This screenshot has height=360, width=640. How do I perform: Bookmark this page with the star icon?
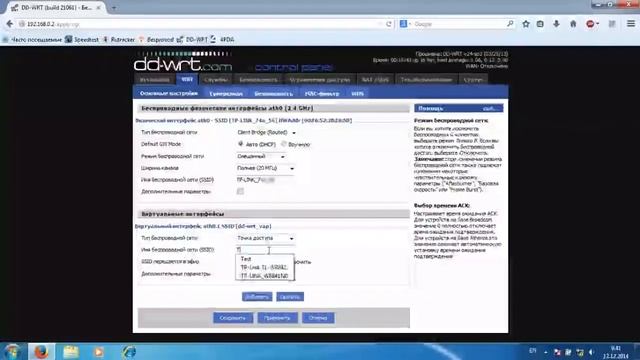pyautogui.click(x=526, y=24)
